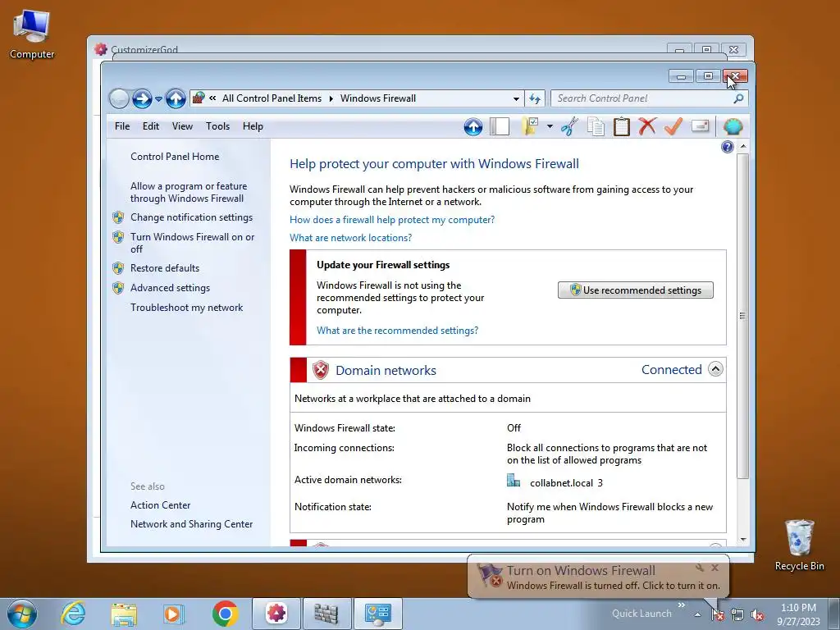This screenshot has width=840, height=630.
Task: Open the Tools menu
Action: click(217, 126)
